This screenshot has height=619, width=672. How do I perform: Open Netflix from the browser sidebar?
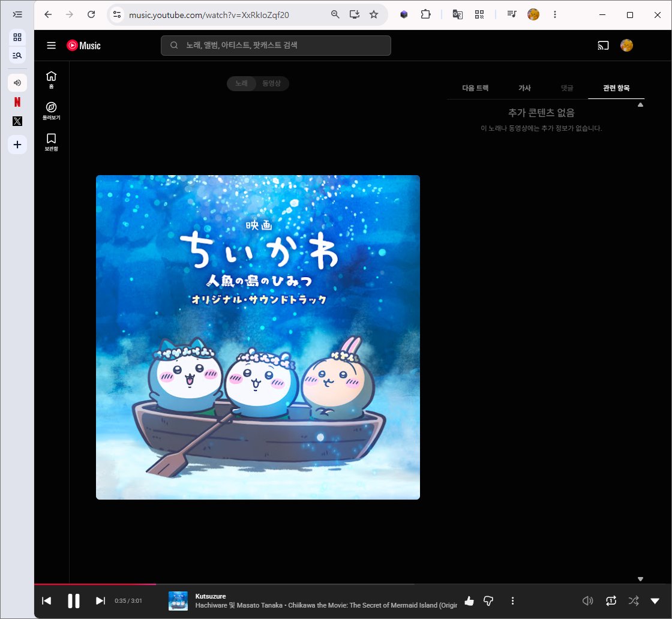17,102
